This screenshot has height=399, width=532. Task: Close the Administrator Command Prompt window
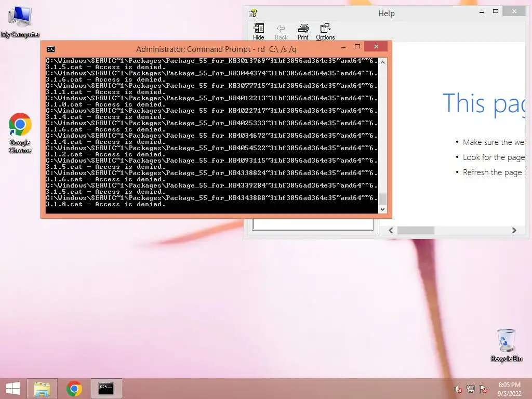[x=376, y=46]
